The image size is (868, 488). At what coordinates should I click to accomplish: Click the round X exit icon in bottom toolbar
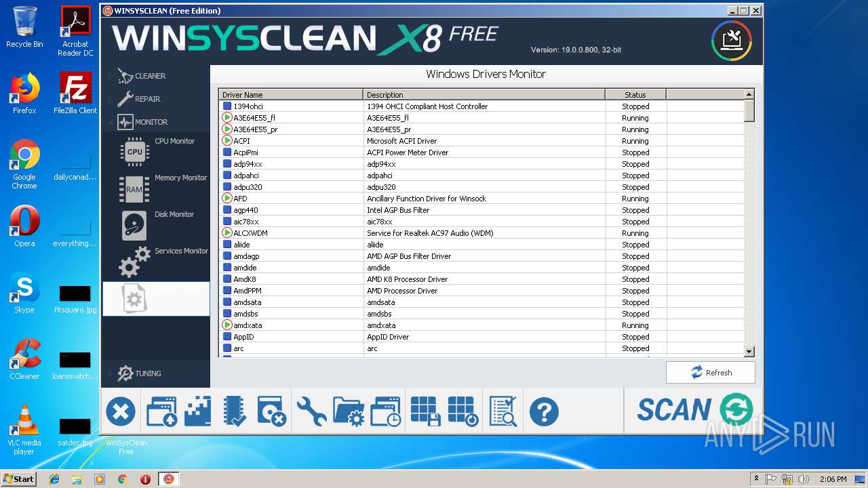point(121,411)
